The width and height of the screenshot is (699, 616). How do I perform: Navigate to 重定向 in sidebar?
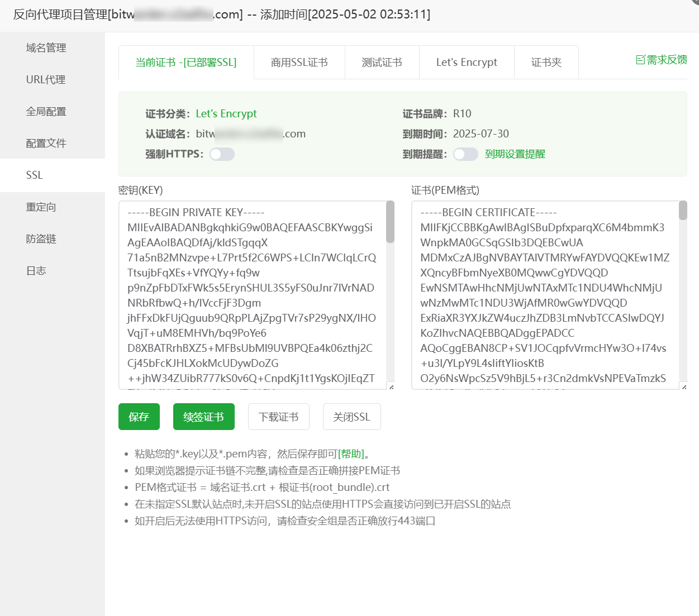pyautogui.click(x=41, y=207)
